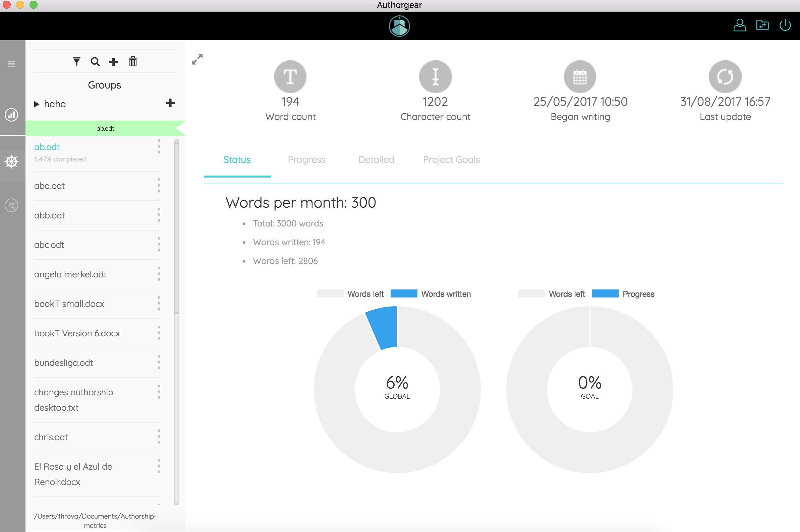This screenshot has height=532, width=800.
Task: Select the bookT Version 6.docx file
Action: click(x=77, y=333)
